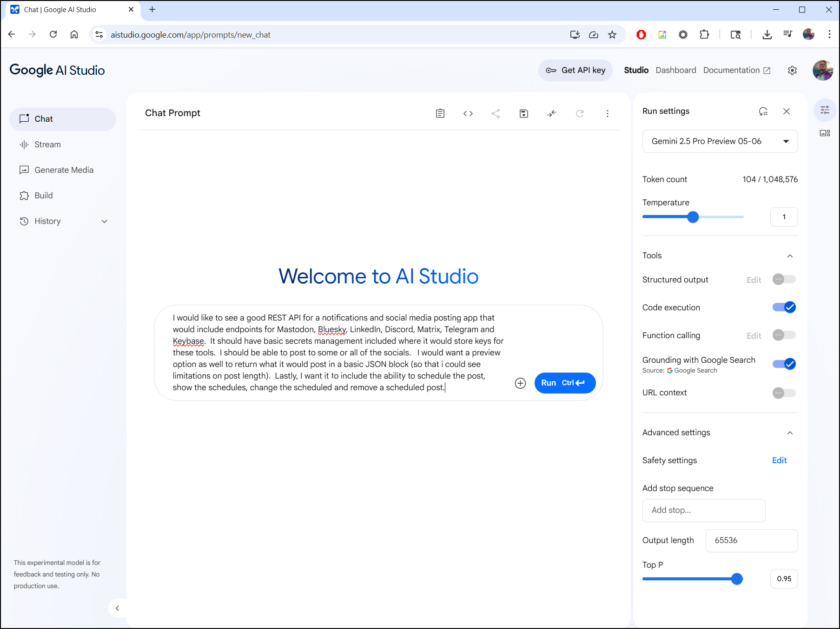Open the Chat Prompt three-dot menu
This screenshot has height=629, width=840.
pos(607,113)
